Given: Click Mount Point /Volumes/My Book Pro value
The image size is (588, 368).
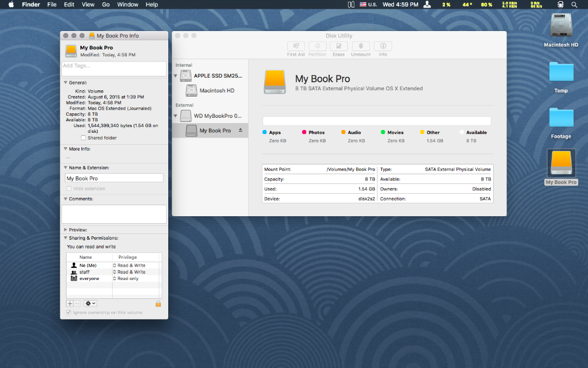Looking at the screenshot, I should point(351,170).
